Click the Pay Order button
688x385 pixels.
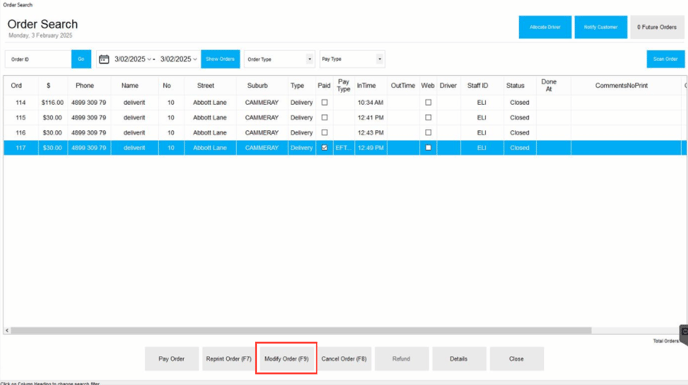click(172, 359)
